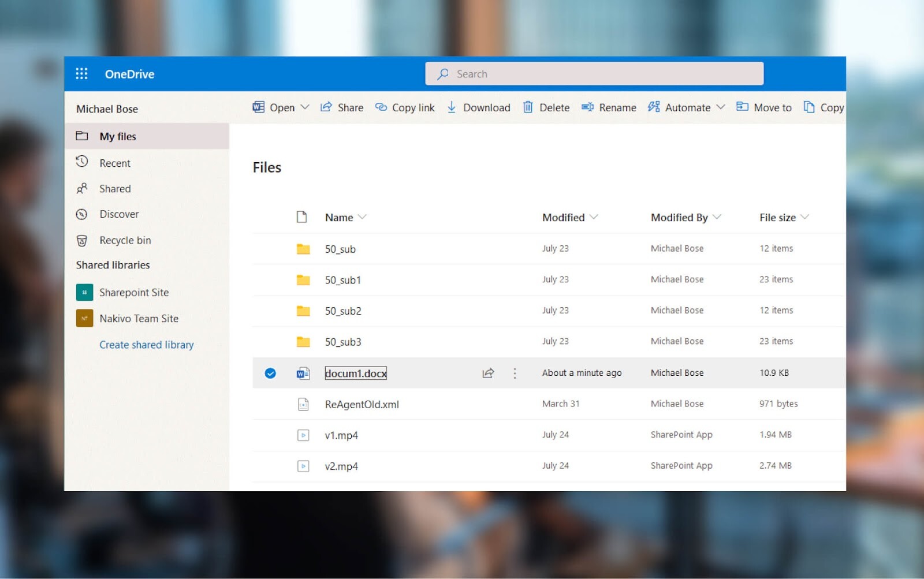Viewport: 924px width, 579px height.
Task: Click the file type column header icon
Action: point(301,217)
